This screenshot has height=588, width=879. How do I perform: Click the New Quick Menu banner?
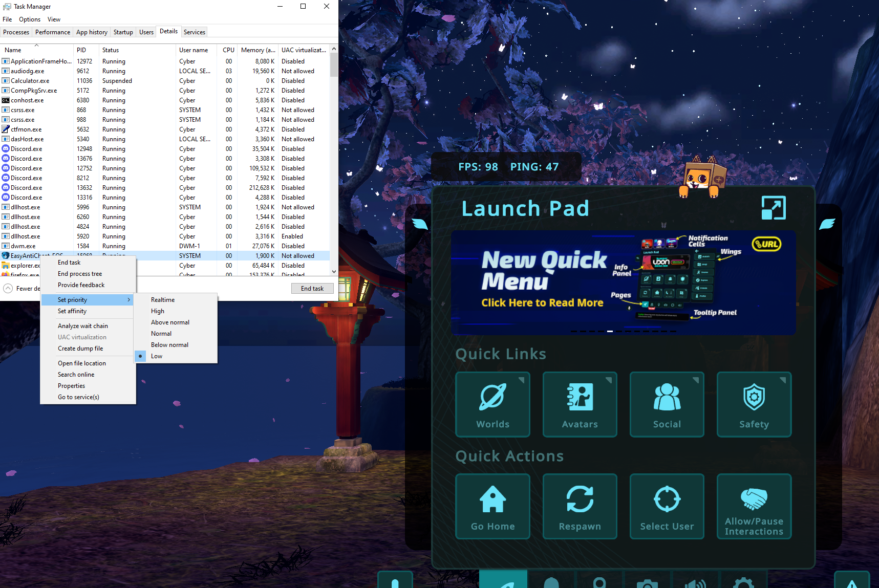[623, 283]
